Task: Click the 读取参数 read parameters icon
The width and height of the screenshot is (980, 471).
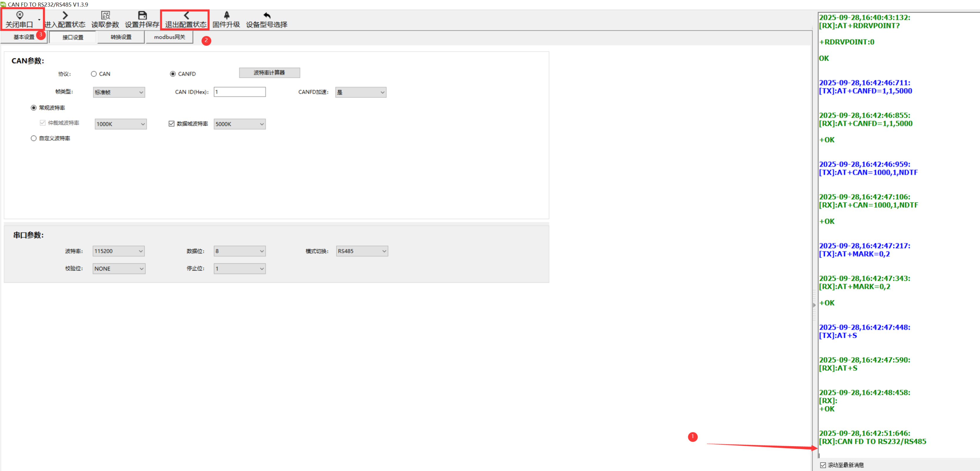Action: (105, 15)
